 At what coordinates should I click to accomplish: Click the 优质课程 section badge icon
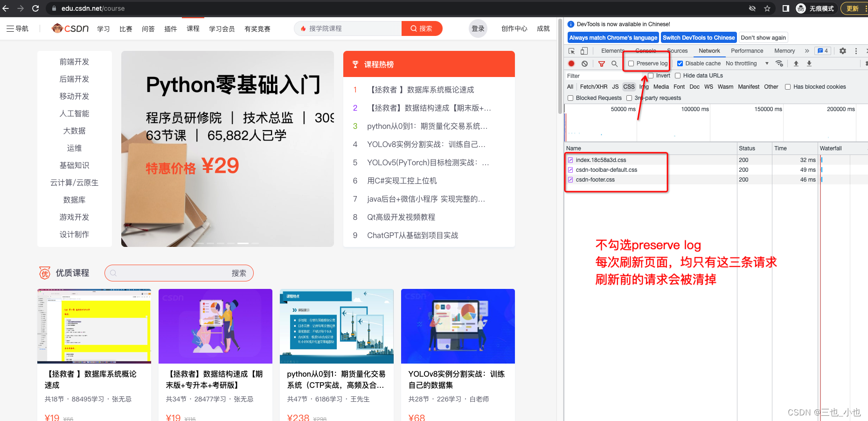tap(45, 273)
